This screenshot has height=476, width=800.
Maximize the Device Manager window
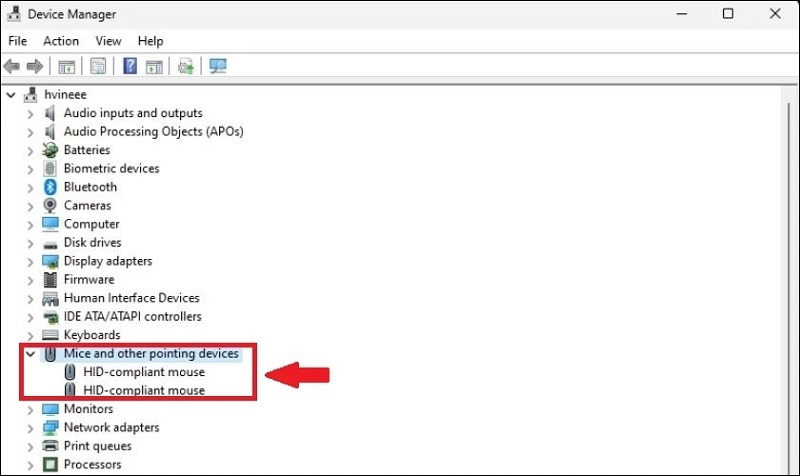(728, 14)
